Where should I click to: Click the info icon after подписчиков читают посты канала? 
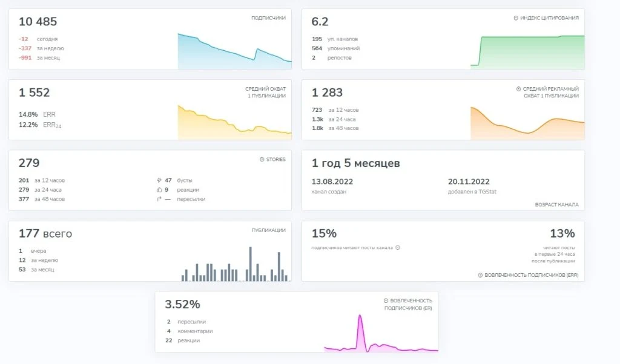coord(398,247)
